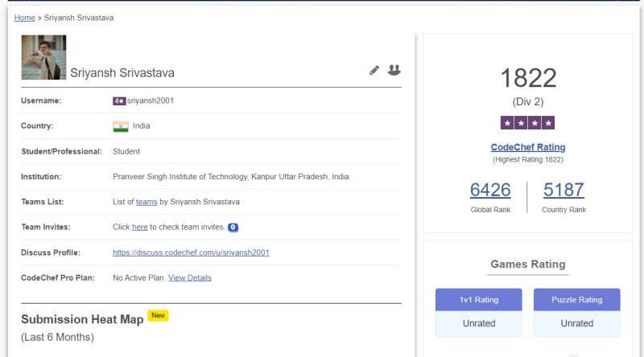This screenshot has width=644, height=357.
Task: Click Unrated under 1v1 Rating
Action: point(479,323)
